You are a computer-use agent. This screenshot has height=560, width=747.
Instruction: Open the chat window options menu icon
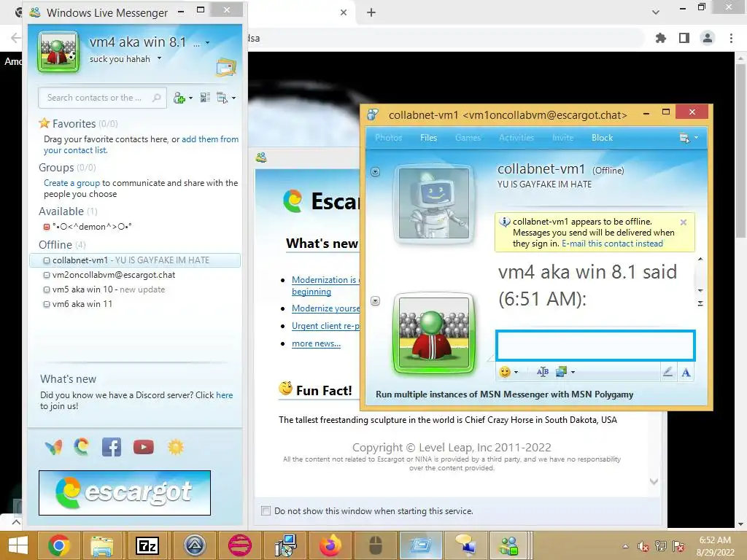pyautogui.click(x=684, y=138)
